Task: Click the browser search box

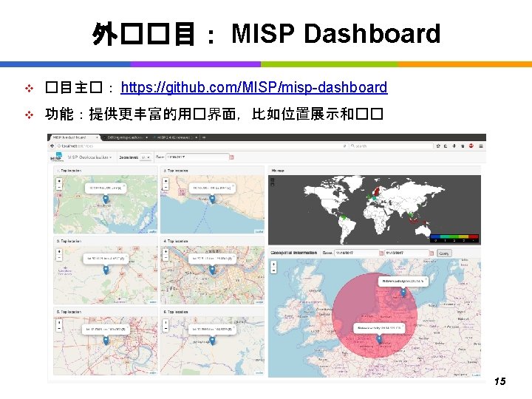Action: pyautogui.click(x=391, y=146)
